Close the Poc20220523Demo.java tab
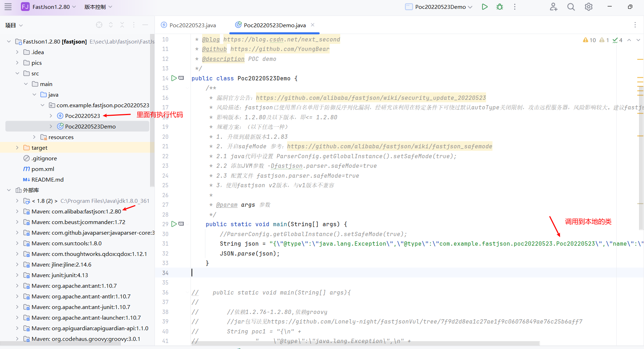 [x=313, y=25]
